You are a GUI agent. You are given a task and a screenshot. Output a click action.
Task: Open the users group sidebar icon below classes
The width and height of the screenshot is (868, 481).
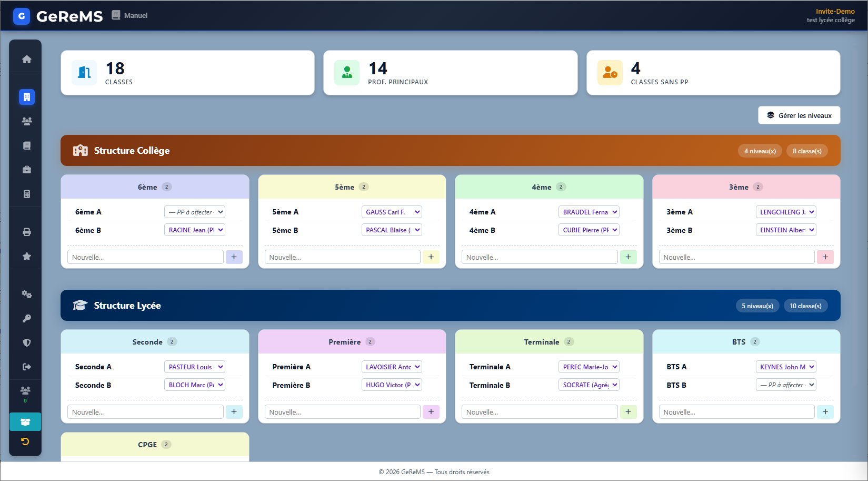point(26,121)
